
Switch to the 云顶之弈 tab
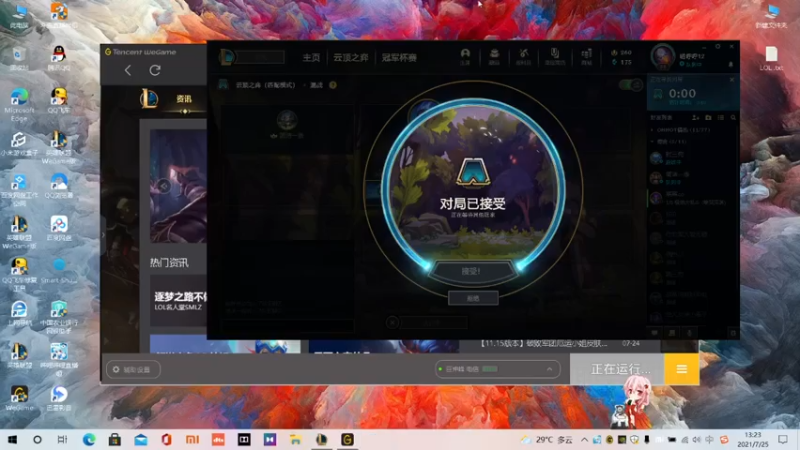click(351, 58)
